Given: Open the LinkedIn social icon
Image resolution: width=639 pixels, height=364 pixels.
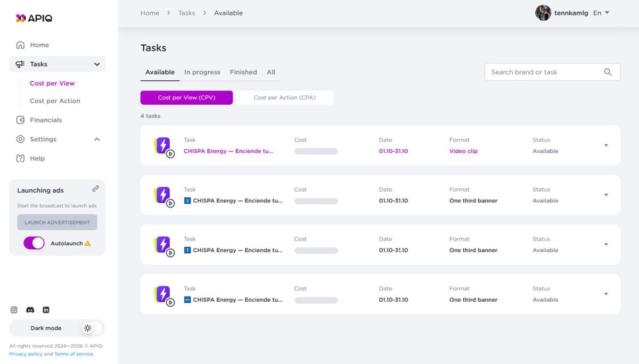Looking at the screenshot, I should coord(46,310).
